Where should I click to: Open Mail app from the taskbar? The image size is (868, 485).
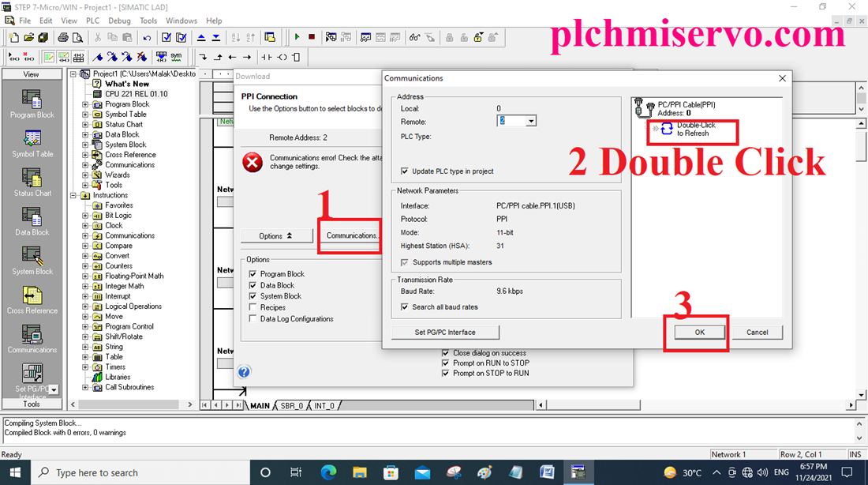click(422, 472)
